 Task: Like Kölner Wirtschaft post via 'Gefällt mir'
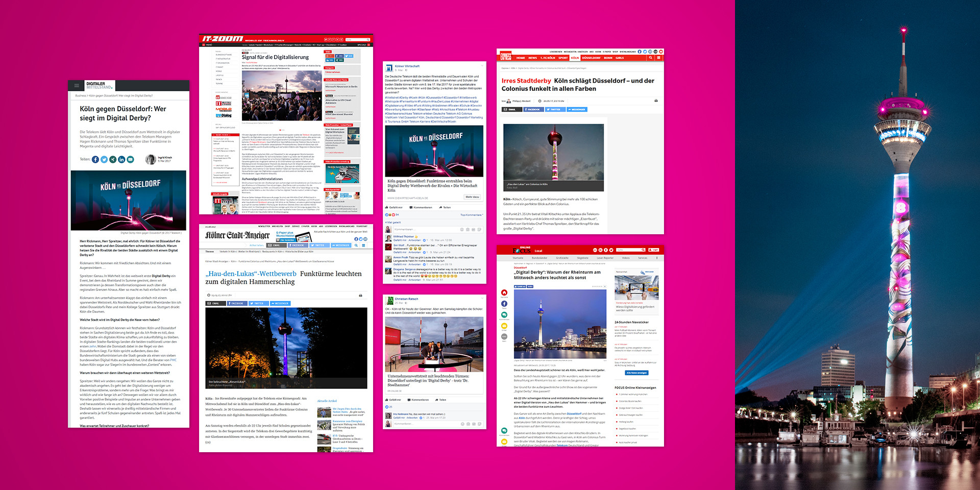pyautogui.click(x=394, y=207)
